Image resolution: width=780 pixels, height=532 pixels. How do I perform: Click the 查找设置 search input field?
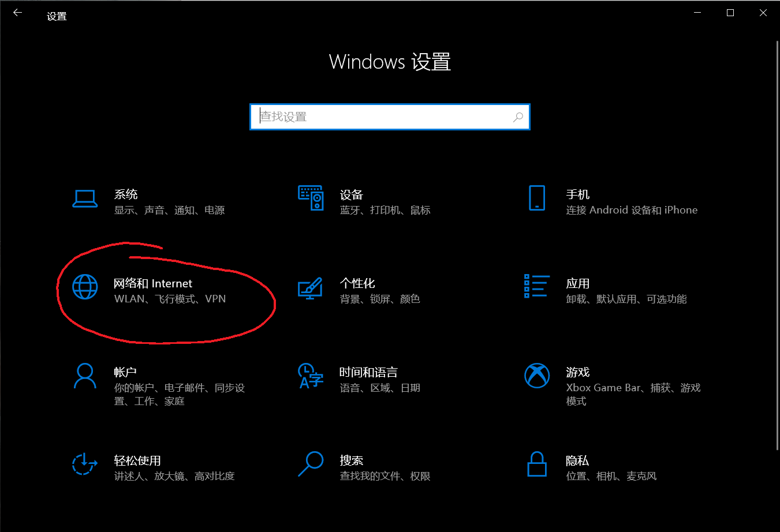point(381,117)
